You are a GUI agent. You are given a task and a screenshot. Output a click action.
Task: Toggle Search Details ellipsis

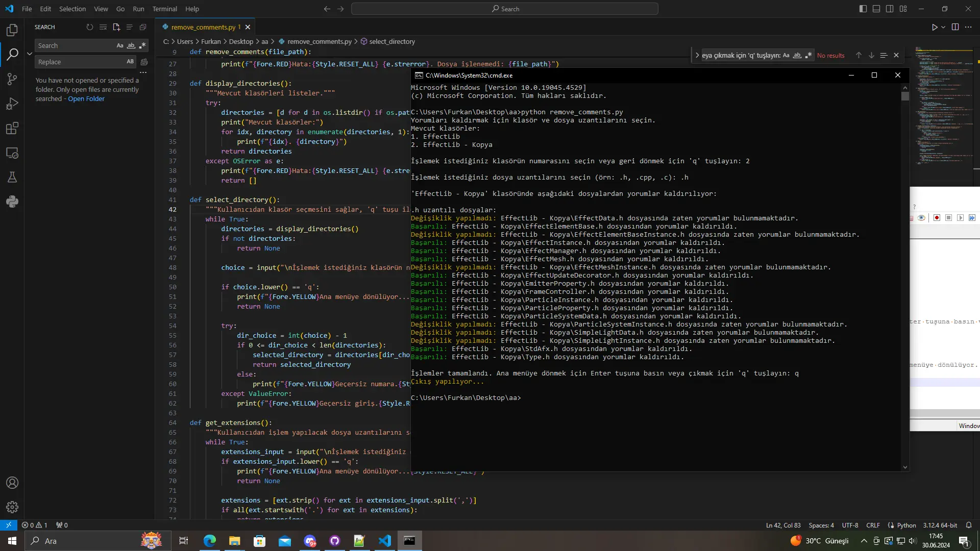(x=143, y=72)
